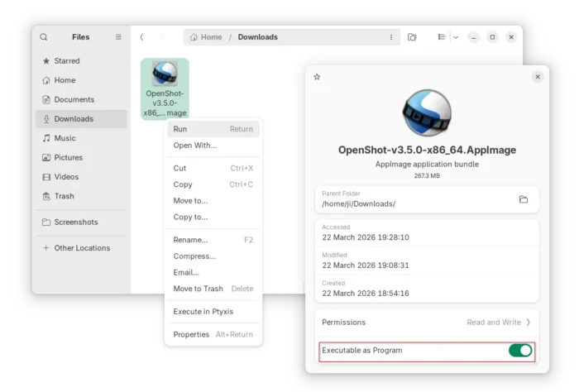Open Starred in the sidebar

point(67,61)
